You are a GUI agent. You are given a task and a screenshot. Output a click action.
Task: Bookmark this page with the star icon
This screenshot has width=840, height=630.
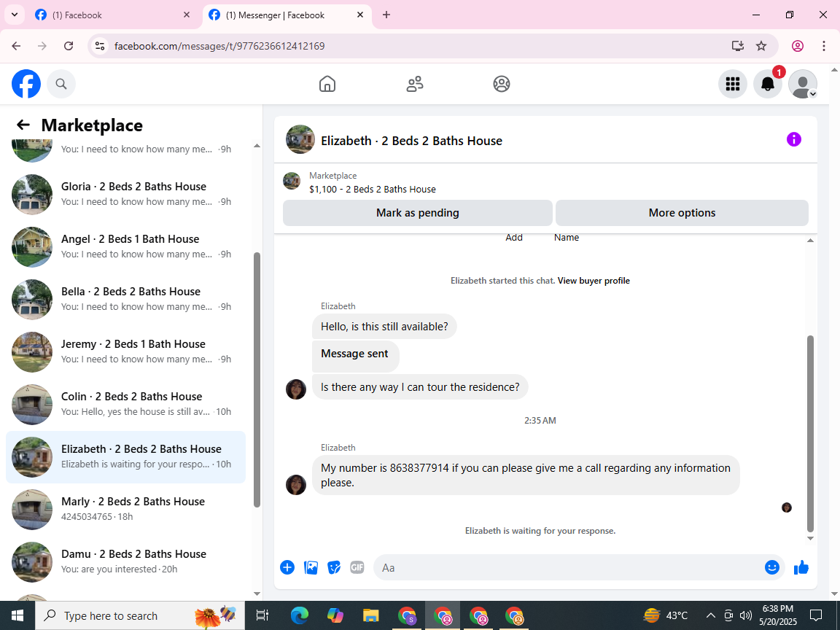click(x=761, y=46)
